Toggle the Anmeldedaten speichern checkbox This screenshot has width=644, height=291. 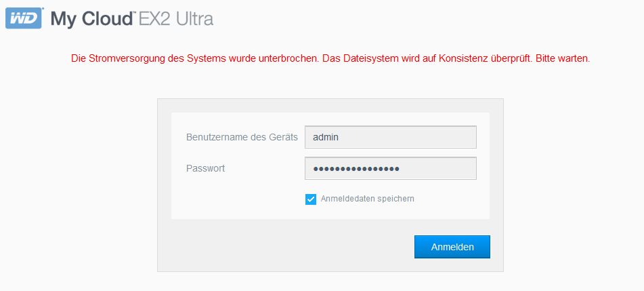tap(311, 199)
